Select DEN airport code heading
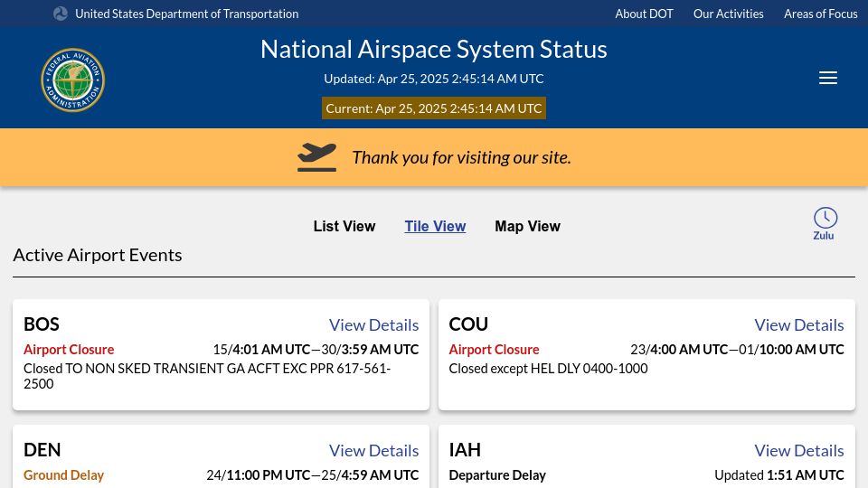Screen dimensions: 868x488 (x=42, y=450)
